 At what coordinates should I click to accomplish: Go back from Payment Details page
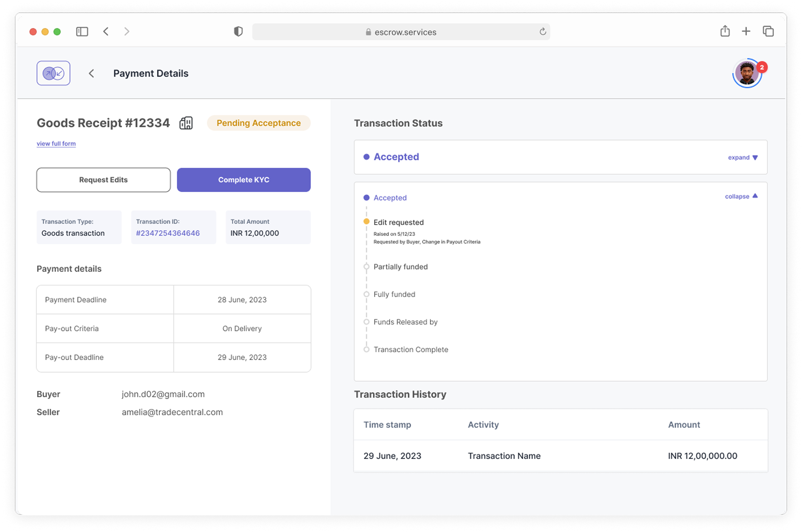click(91, 73)
